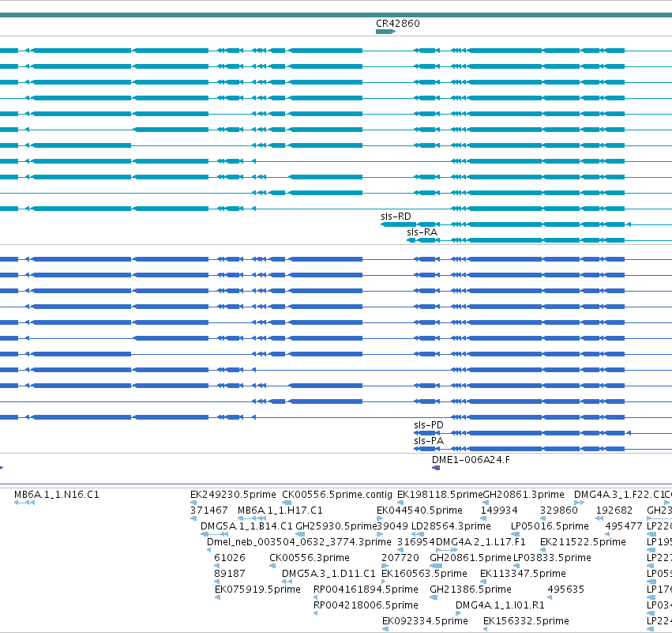Open the MB6A.1_1.N16.C1 feature label
This screenshot has width=672, height=633.
(57, 495)
